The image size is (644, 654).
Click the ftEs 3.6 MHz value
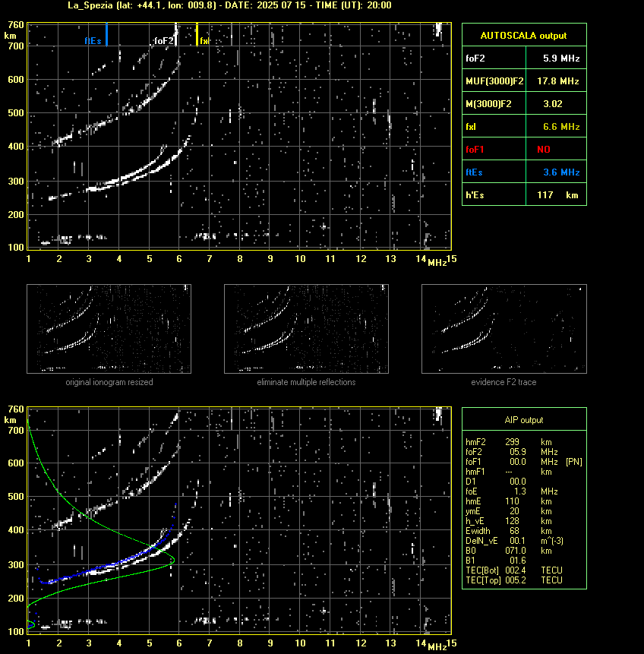pyautogui.click(x=561, y=172)
